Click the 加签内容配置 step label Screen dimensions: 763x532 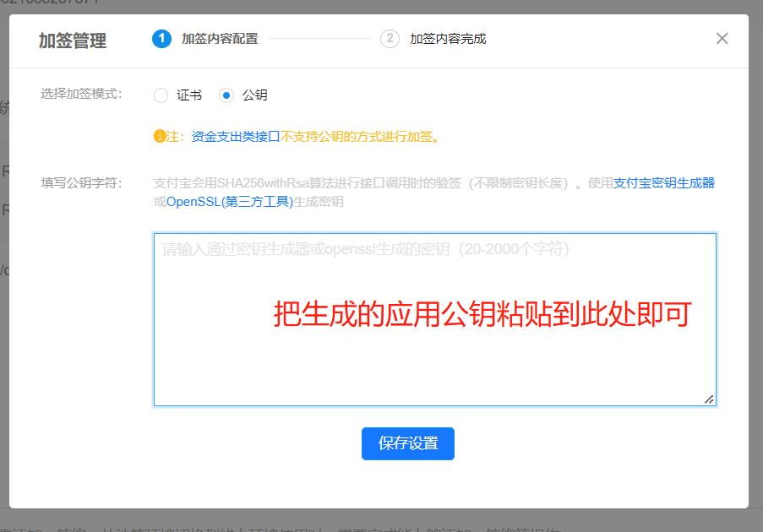pos(220,39)
